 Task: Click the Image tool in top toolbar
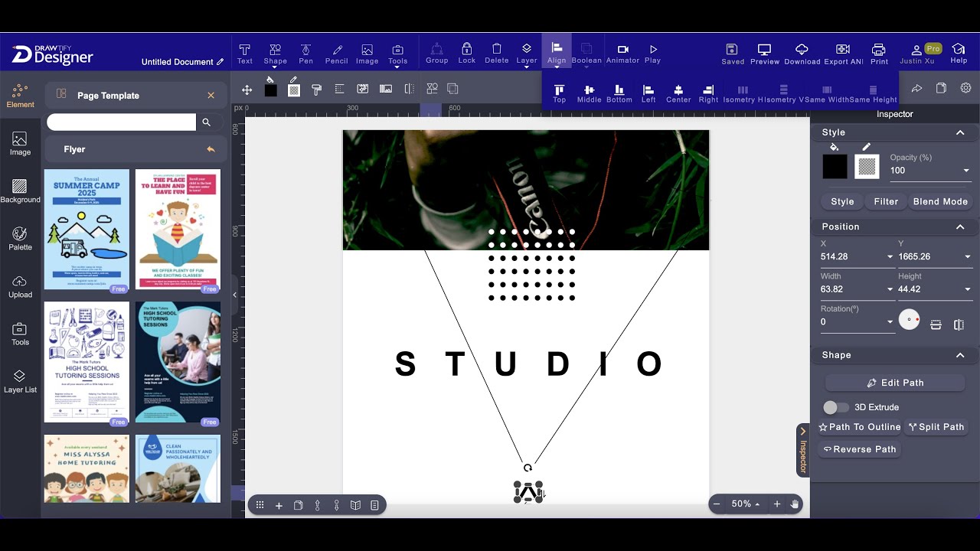point(367,54)
